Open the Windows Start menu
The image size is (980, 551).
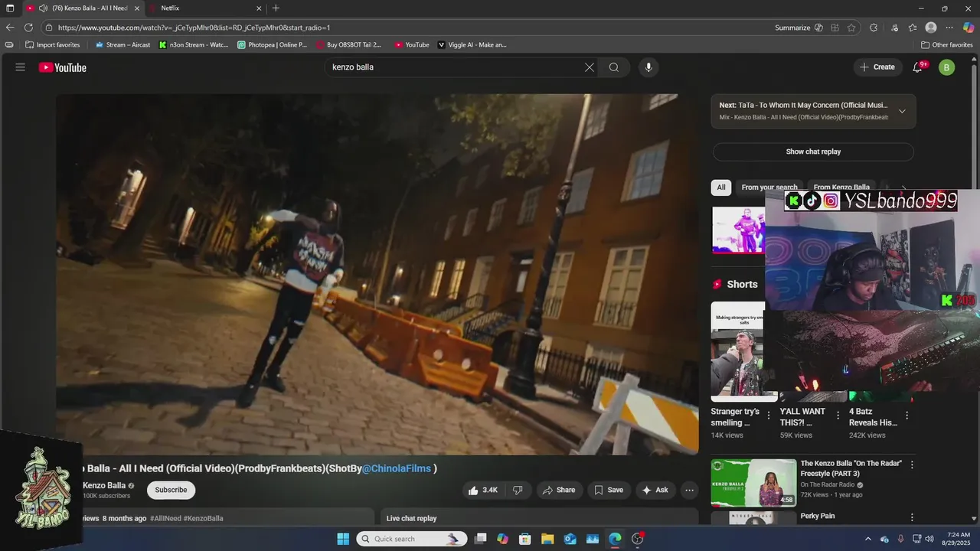(x=343, y=539)
